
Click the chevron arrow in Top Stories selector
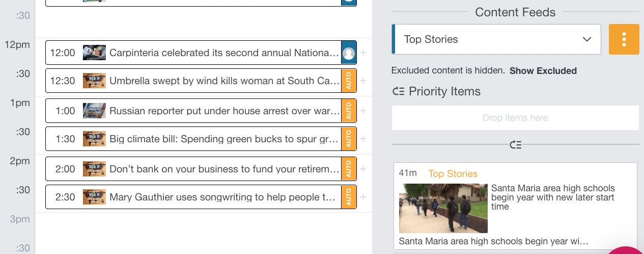pos(586,39)
